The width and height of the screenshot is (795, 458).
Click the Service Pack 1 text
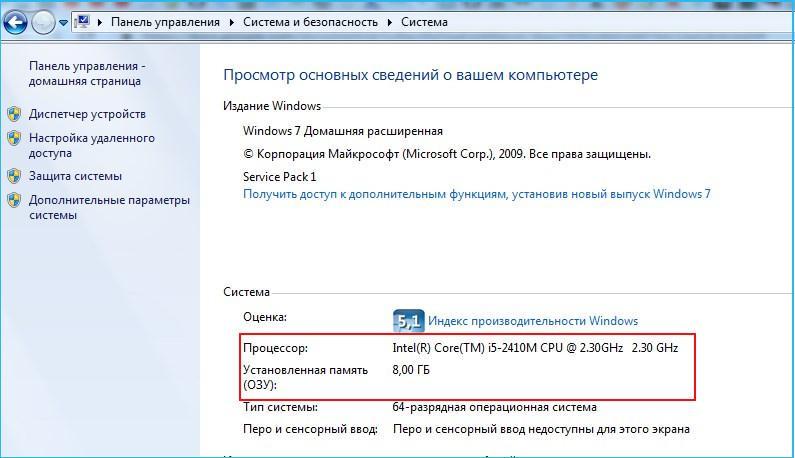click(x=279, y=177)
